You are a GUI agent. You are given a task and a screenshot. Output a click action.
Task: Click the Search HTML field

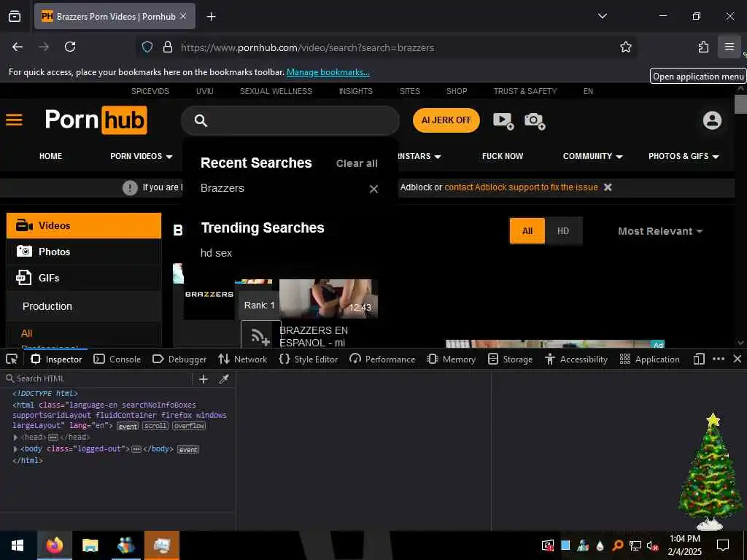pyautogui.click(x=98, y=378)
